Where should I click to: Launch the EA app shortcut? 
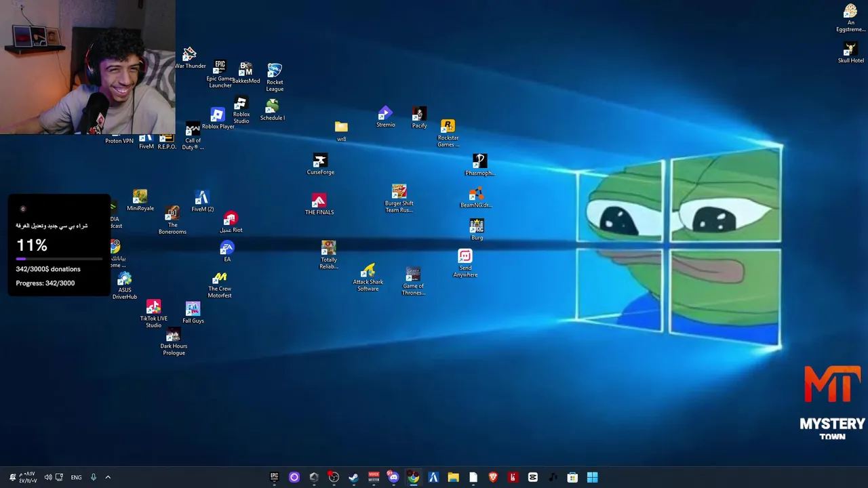pos(227,251)
